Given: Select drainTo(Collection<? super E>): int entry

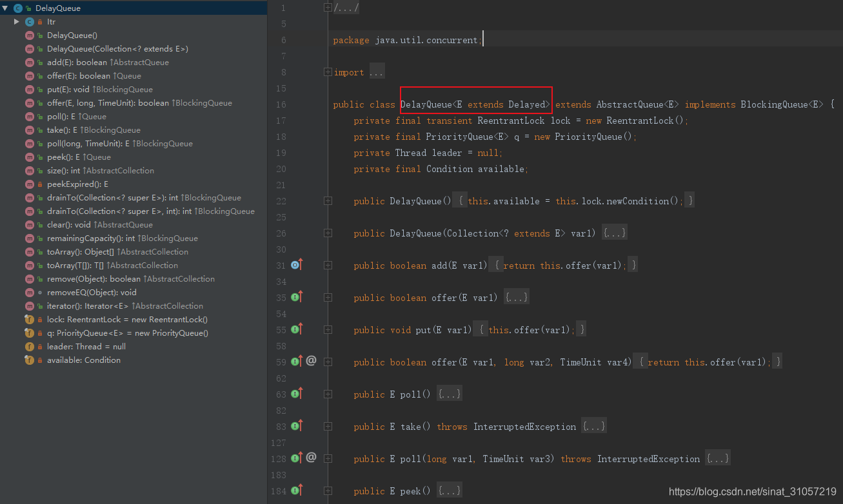Looking at the screenshot, I should [144, 198].
